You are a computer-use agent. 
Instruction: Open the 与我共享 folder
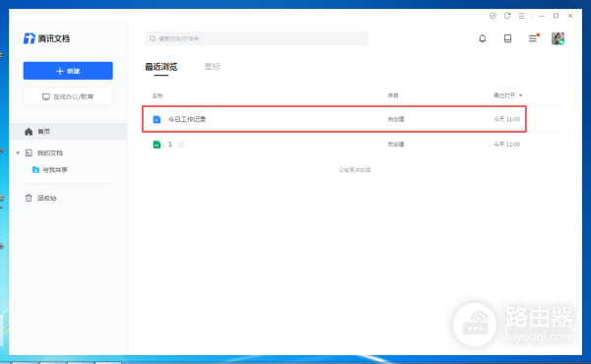click(54, 170)
